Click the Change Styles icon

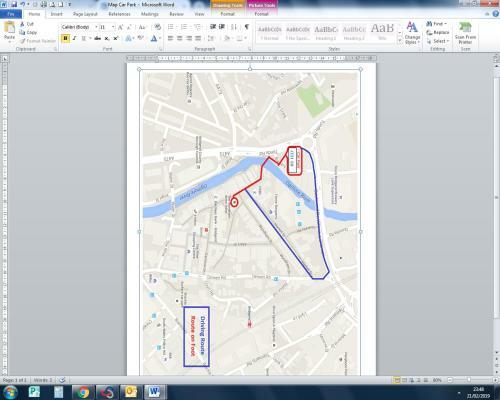click(412, 33)
